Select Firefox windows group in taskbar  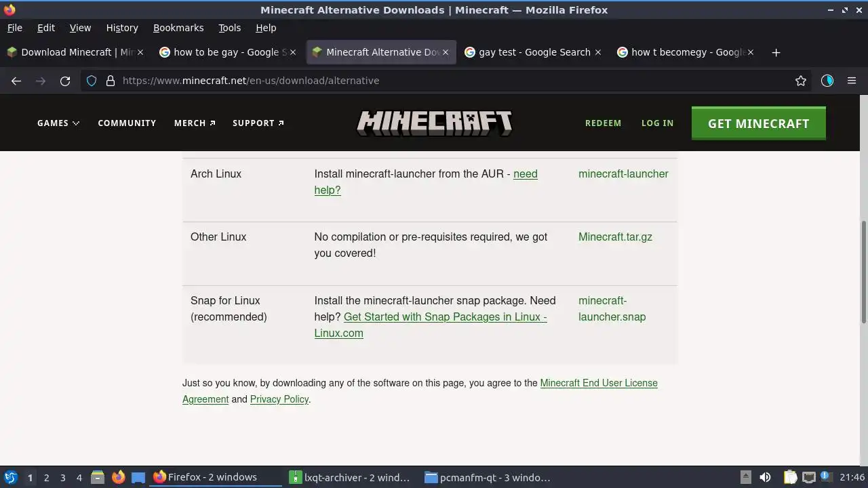coord(216,478)
